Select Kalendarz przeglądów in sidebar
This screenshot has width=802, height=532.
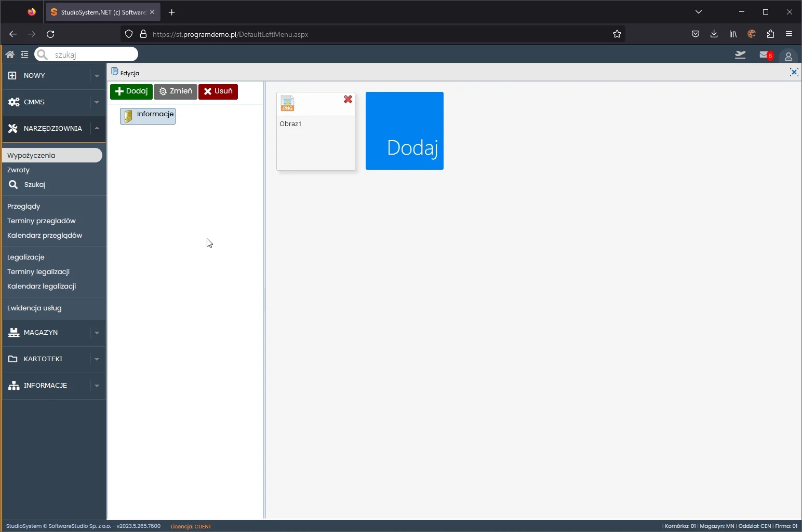45,235
